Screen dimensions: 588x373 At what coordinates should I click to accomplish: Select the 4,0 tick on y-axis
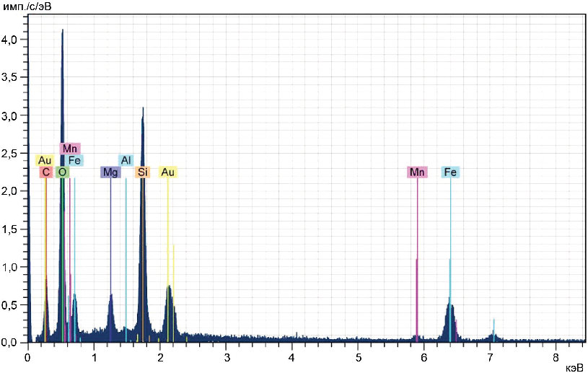(14, 40)
